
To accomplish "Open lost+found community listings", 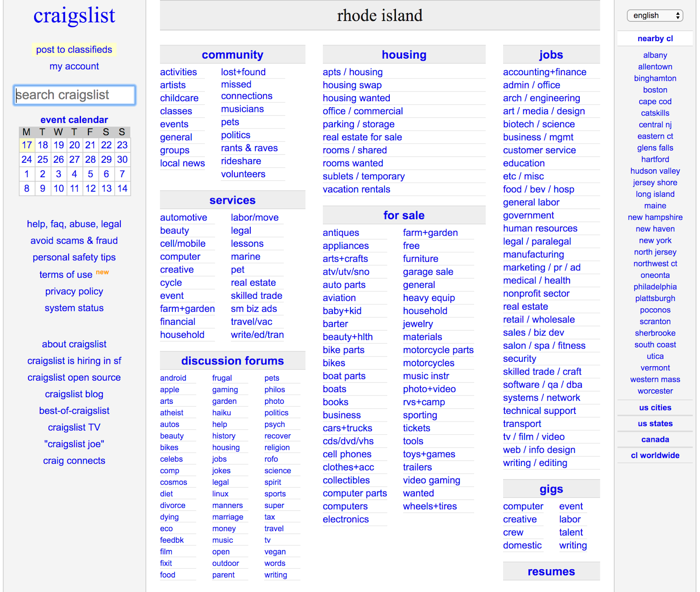I will pyautogui.click(x=243, y=72).
